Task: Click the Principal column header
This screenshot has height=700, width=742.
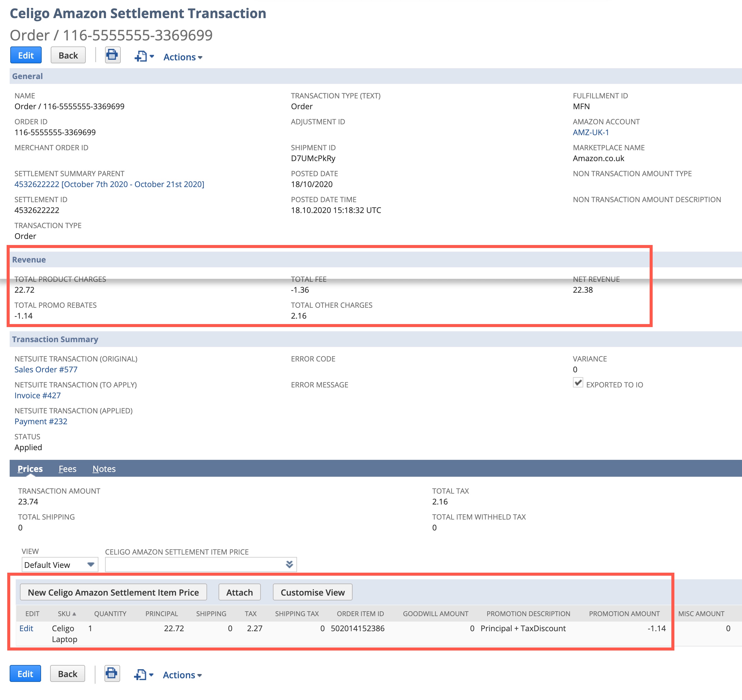Action: tap(162, 614)
